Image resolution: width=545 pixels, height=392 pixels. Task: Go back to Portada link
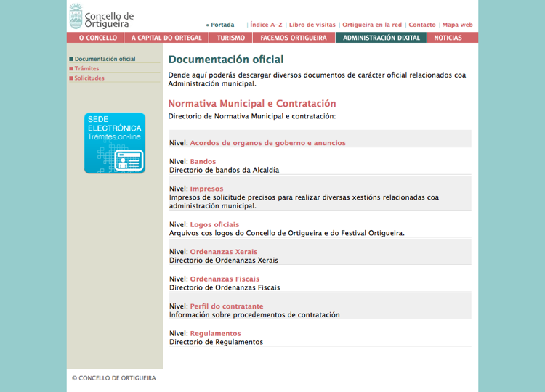point(220,25)
